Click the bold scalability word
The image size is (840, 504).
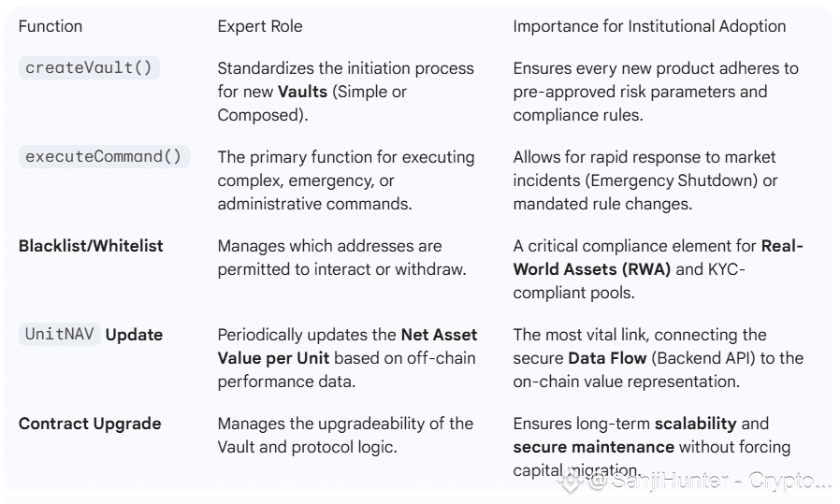[x=695, y=424]
